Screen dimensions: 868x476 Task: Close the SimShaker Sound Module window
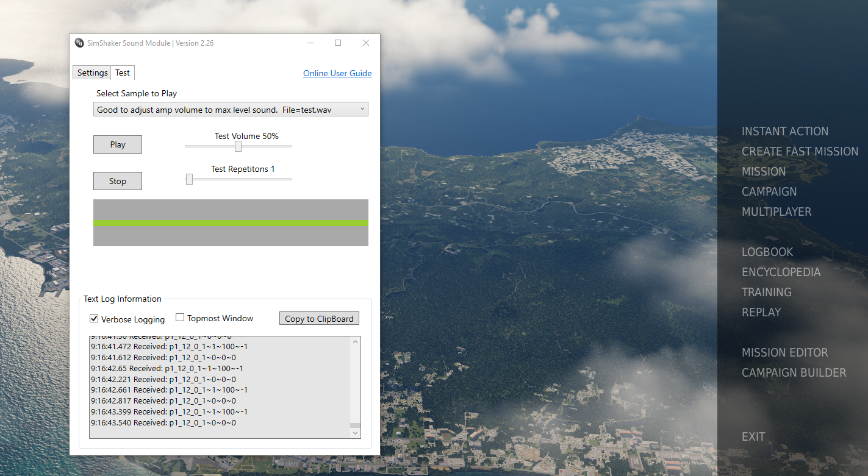[x=366, y=43]
